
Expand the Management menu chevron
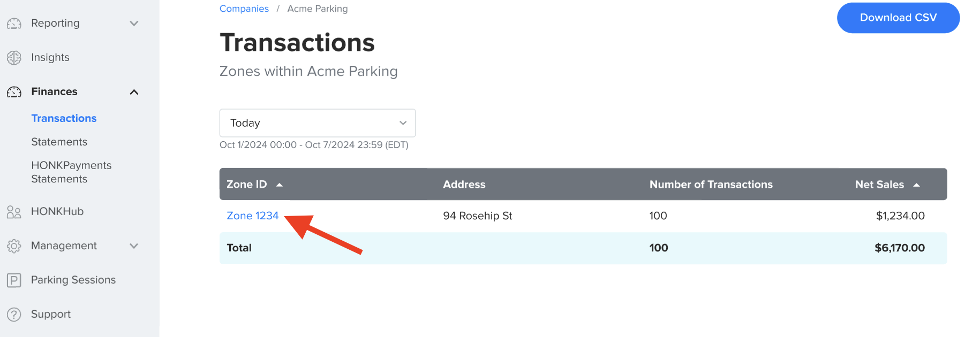click(134, 246)
